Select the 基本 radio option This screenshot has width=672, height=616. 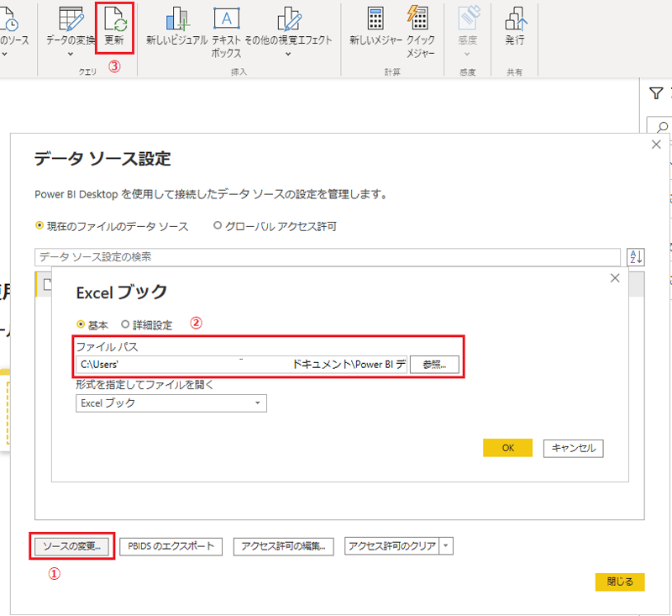coord(81,324)
